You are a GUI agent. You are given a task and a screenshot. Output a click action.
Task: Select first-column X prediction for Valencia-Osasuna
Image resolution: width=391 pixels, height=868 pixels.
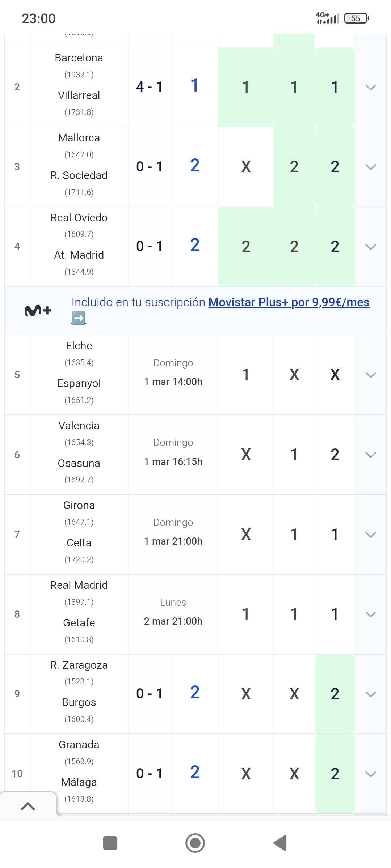click(x=246, y=455)
